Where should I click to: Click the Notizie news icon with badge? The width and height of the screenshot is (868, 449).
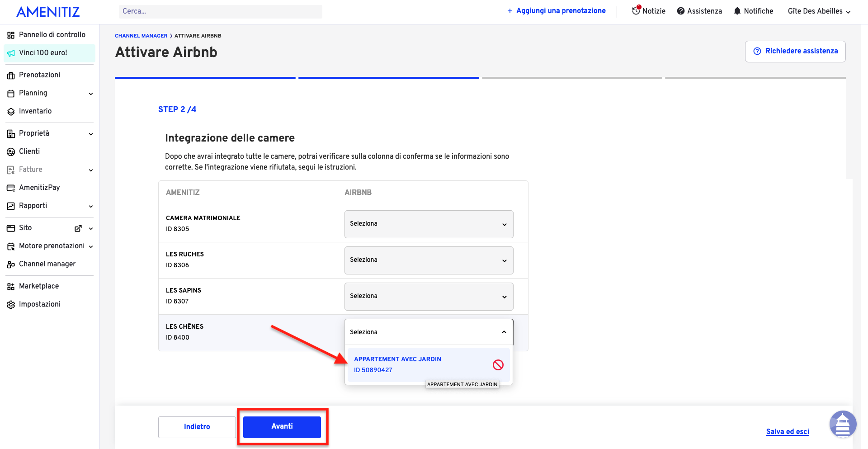pyautogui.click(x=637, y=10)
